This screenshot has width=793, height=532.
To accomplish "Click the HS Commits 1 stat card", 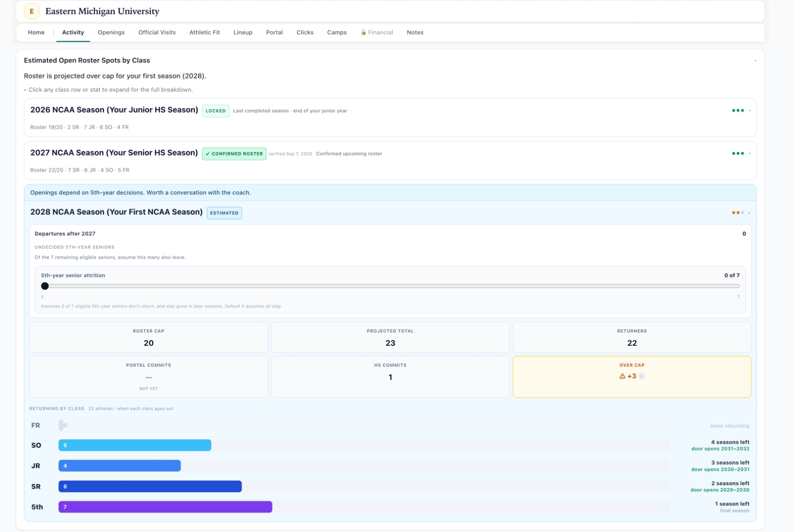I will pyautogui.click(x=390, y=377).
